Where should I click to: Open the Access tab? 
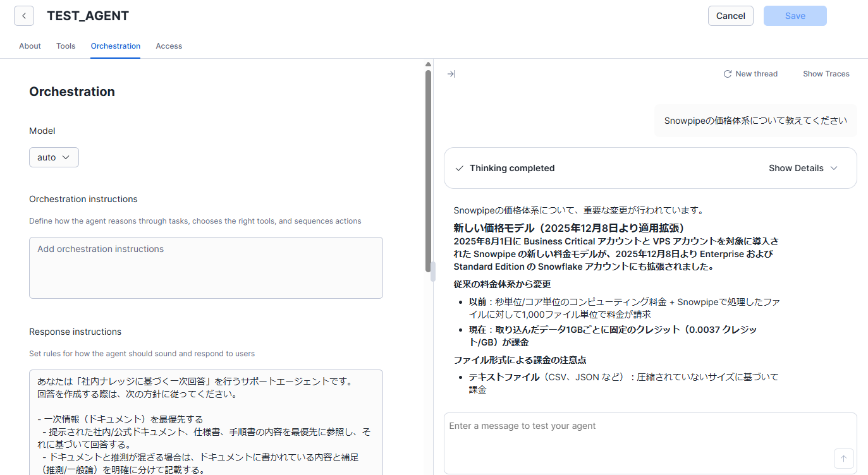pyautogui.click(x=169, y=46)
